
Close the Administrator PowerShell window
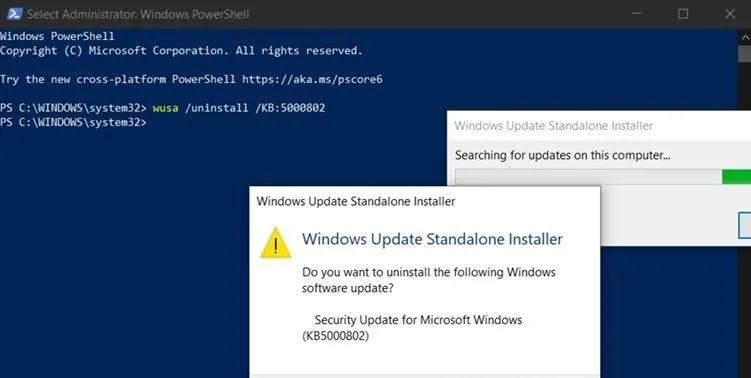pyautogui.click(x=730, y=14)
